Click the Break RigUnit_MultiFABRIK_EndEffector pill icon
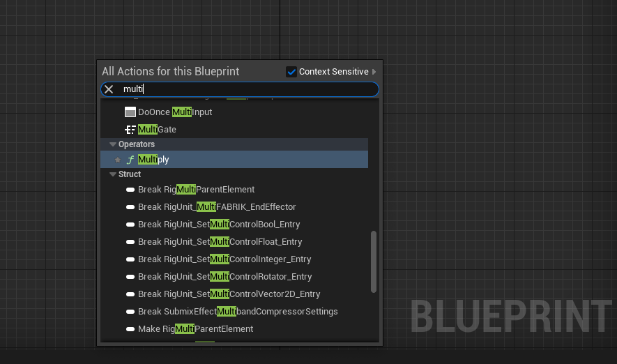Image resolution: width=617 pixels, height=364 pixels. (x=130, y=207)
